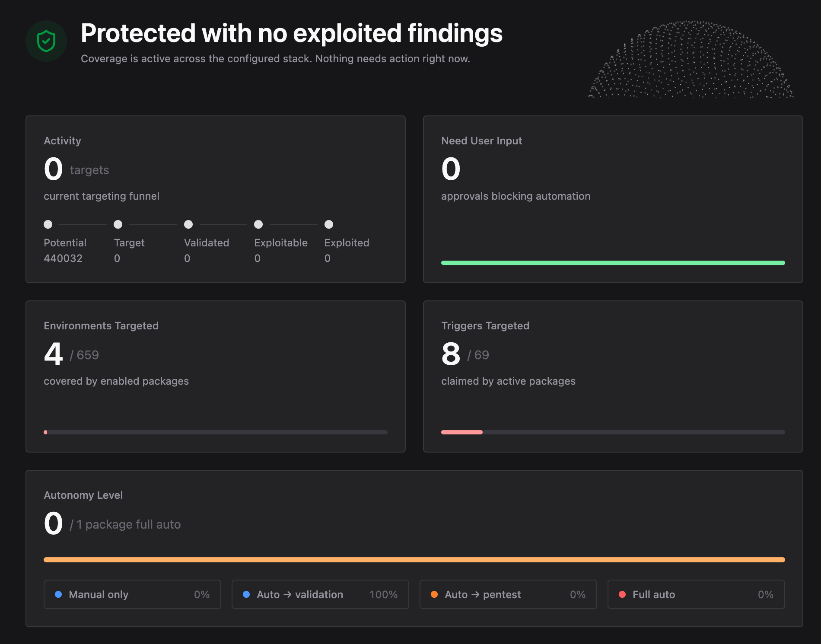Click the Exploitable stage label
Screen dimensions: 821x644
click(281, 243)
